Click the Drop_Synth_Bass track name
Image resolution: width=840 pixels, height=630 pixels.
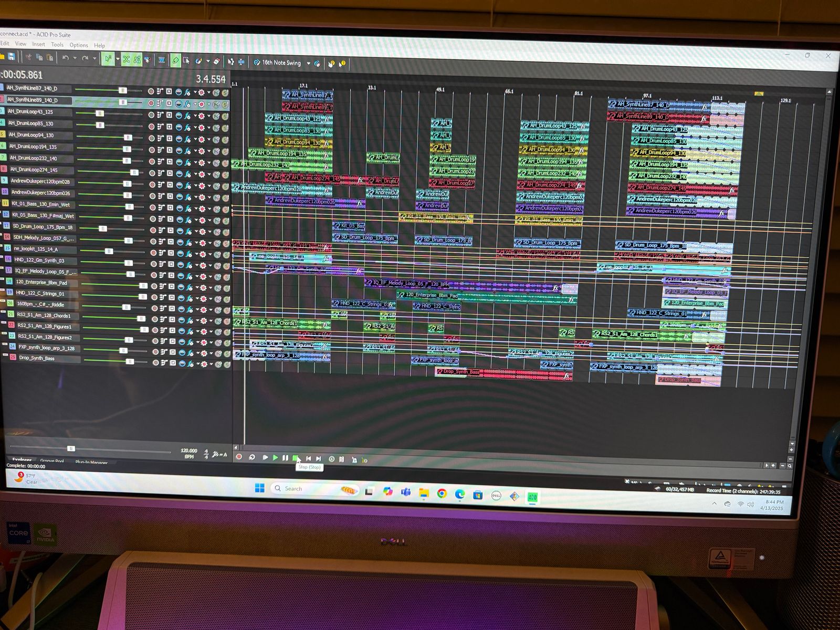coord(37,358)
